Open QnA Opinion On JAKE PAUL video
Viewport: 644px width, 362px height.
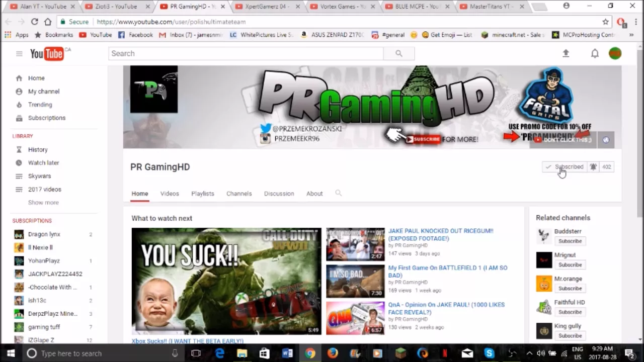(x=446, y=308)
